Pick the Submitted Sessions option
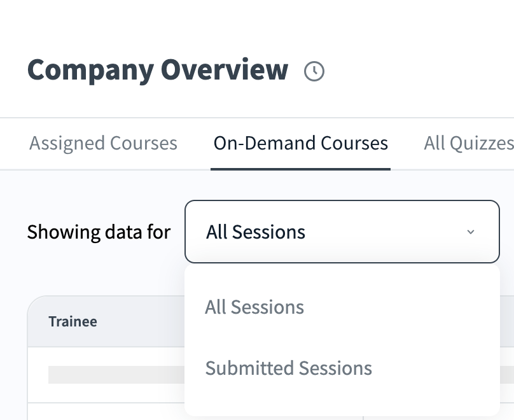 288,368
